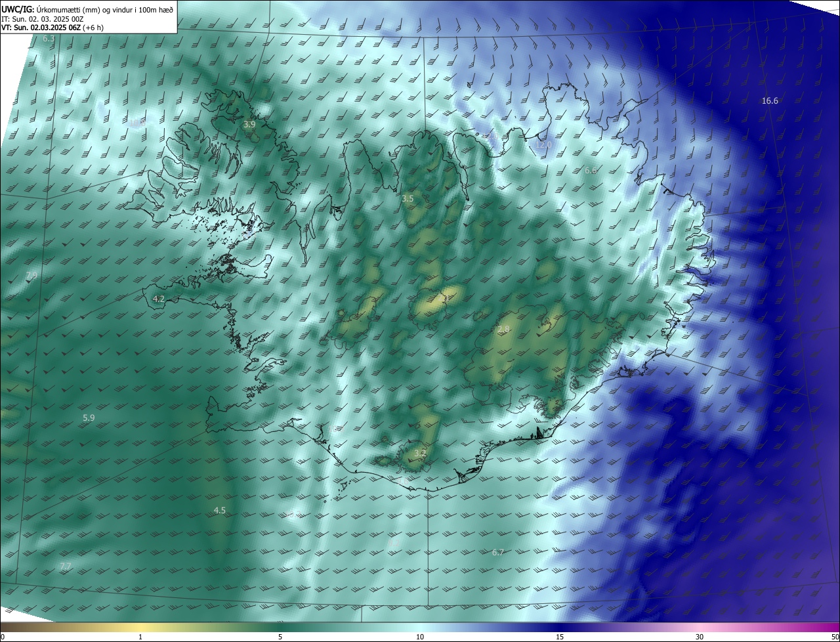
Task: Click the 6.3 value below the title box
Action: (x=49, y=39)
